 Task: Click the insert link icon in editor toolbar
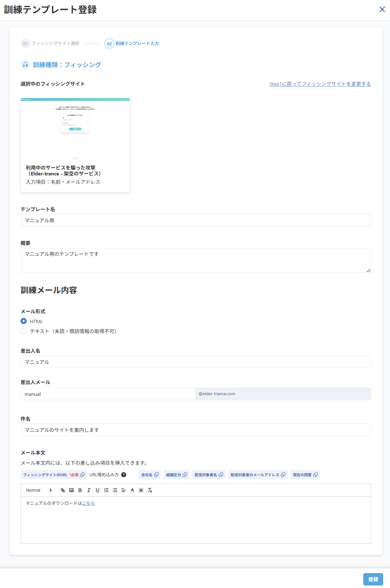click(x=63, y=490)
